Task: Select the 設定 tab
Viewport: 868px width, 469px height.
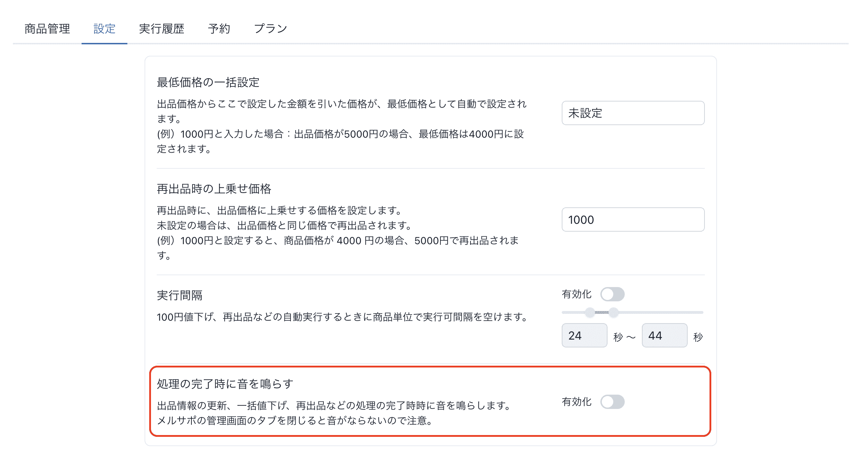Action: coord(104,29)
